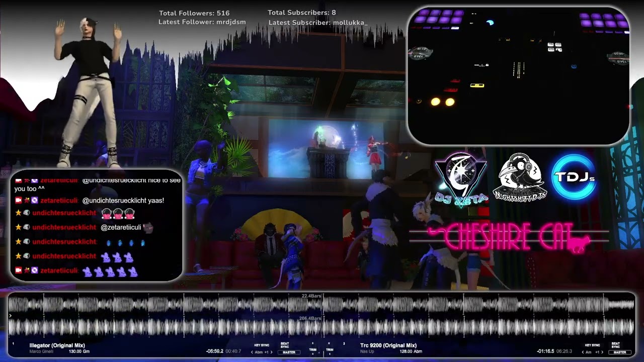Toggle Key Sync on deck 1
The height and width of the screenshot is (362, 644).
point(262,345)
